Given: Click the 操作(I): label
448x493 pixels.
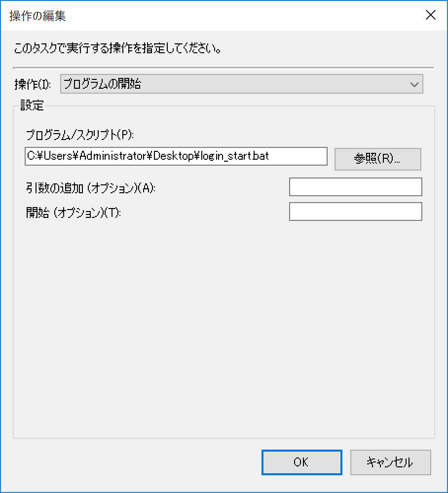Looking at the screenshot, I should coord(33,84).
